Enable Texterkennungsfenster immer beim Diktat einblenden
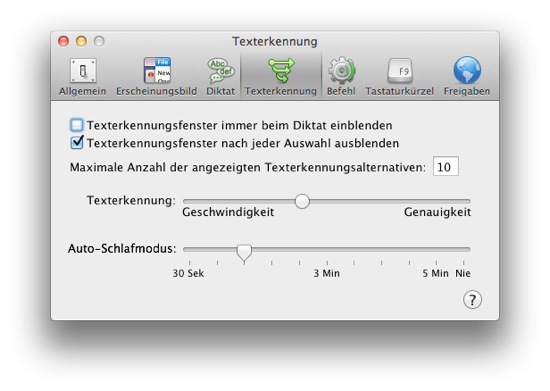This screenshot has height=391, width=550. click(x=76, y=125)
